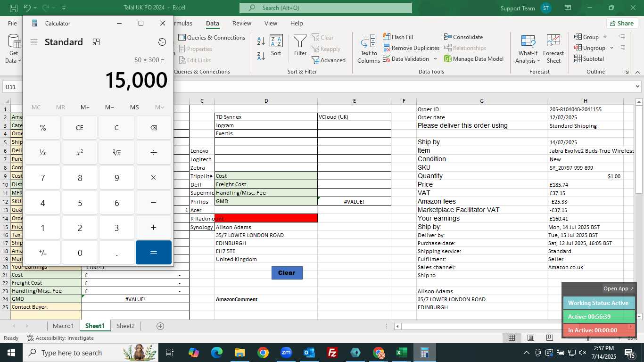The width and height of the screenshot is (644, 362).
Task: Open the Help ribbon tab
Action: click(297, 23)
